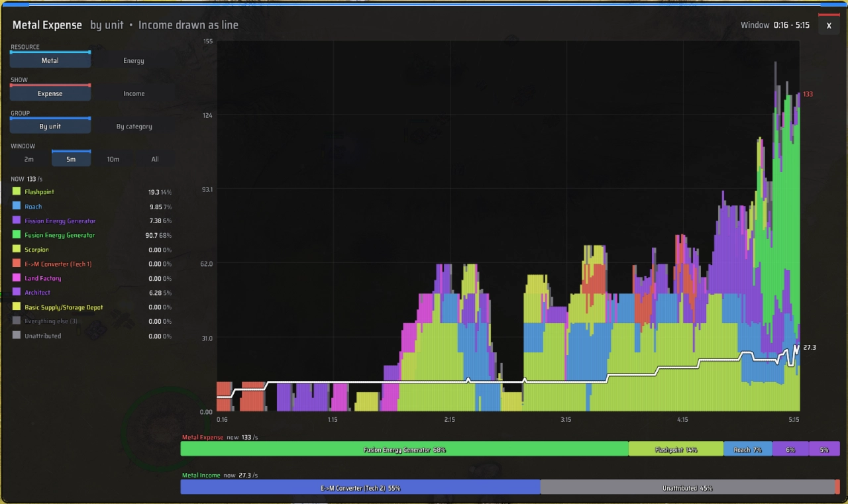Set window to 5m
Screen dimensions: 848x504
pyautogui.click(x=71, y=159)
